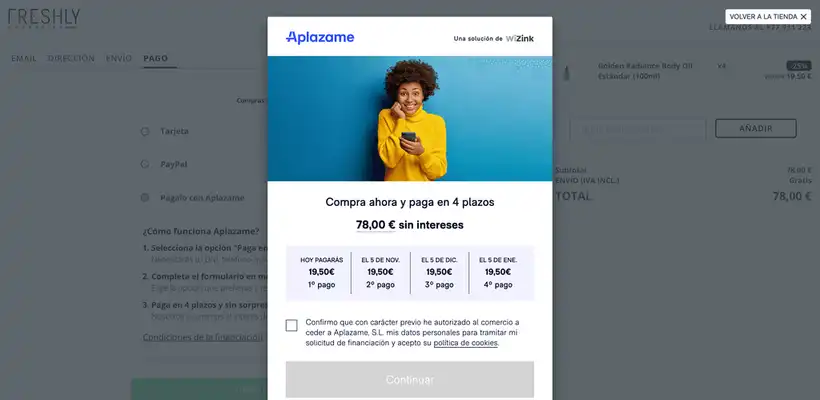Image resolution: width=820 pixels, height=400 pixels.
Task: Click the woman with phone banner image
Action: click(410, 119)
